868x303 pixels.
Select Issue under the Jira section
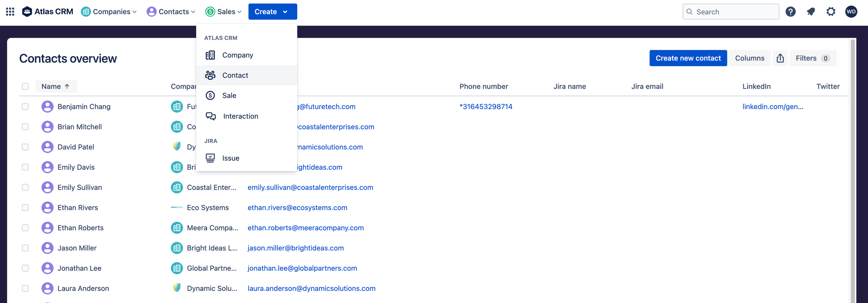(231, 158)
